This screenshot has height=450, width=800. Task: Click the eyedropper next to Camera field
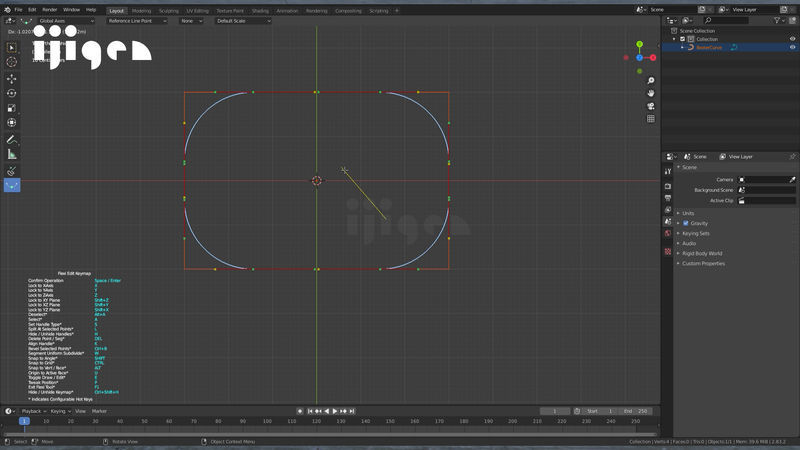click(792, 180)
